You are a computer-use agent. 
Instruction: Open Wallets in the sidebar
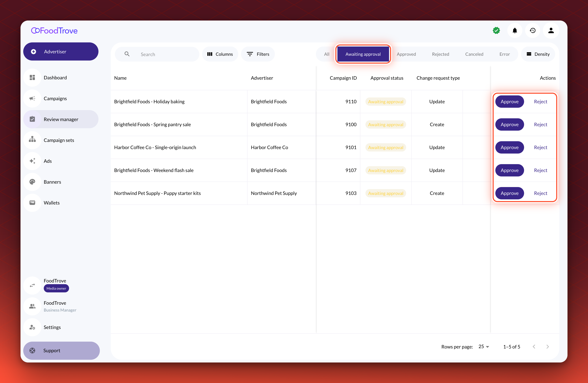pyautogui.click(x=61, y=203)
